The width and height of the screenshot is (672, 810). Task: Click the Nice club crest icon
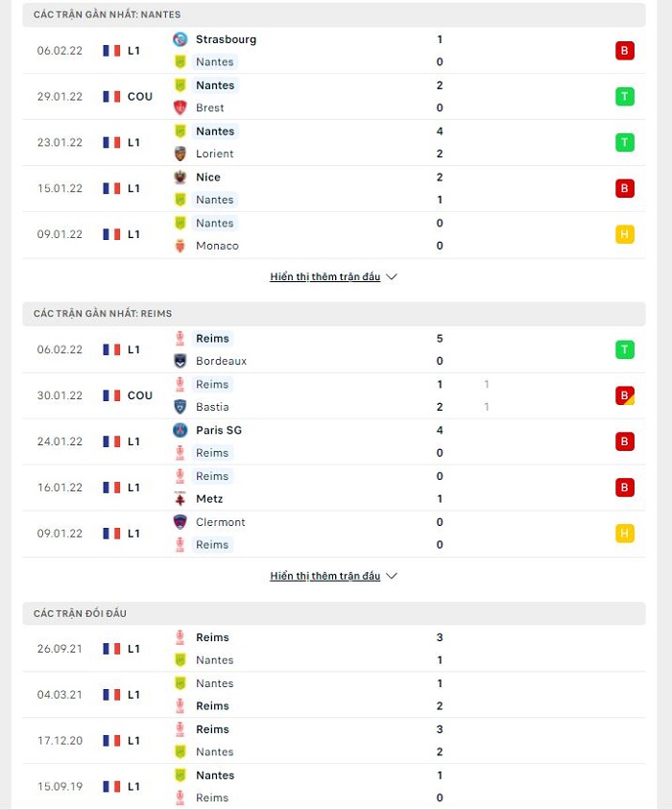click(x=180, y=178)
